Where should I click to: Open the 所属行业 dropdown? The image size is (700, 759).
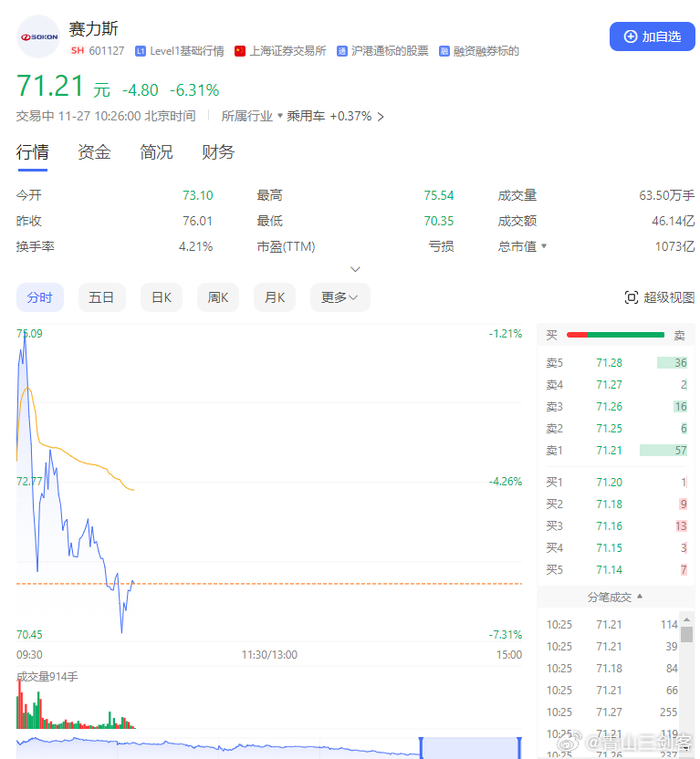click(x=252, y=116)
